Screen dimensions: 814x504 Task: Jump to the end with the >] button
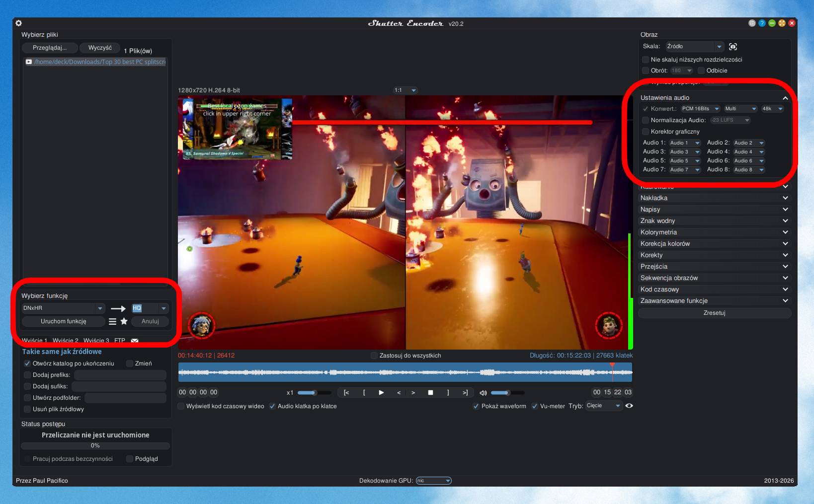coord(465,393)
